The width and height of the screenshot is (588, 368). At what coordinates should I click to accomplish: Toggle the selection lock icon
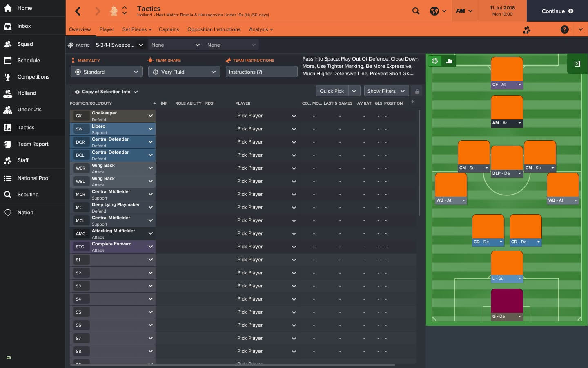tap(417, 91)
